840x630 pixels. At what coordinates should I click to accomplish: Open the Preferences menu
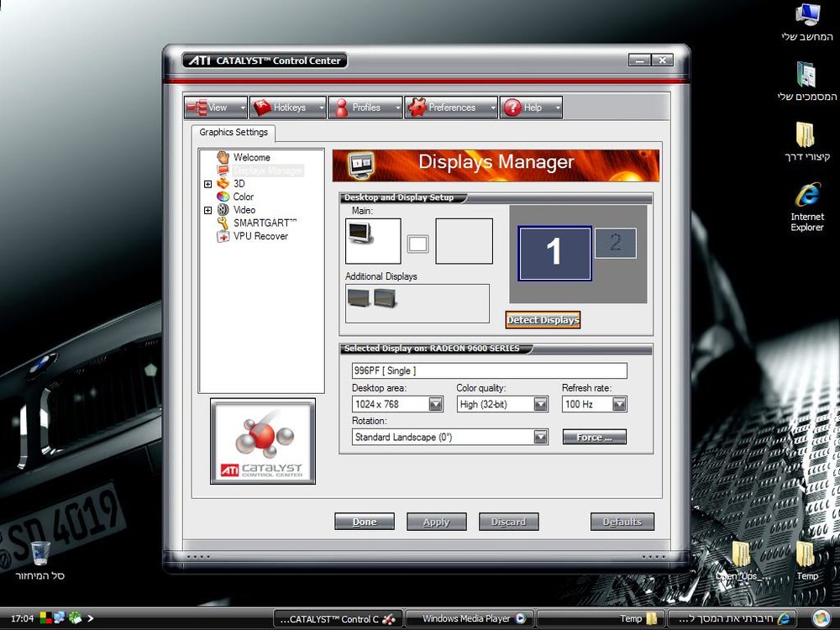click(x=451, y=108)
